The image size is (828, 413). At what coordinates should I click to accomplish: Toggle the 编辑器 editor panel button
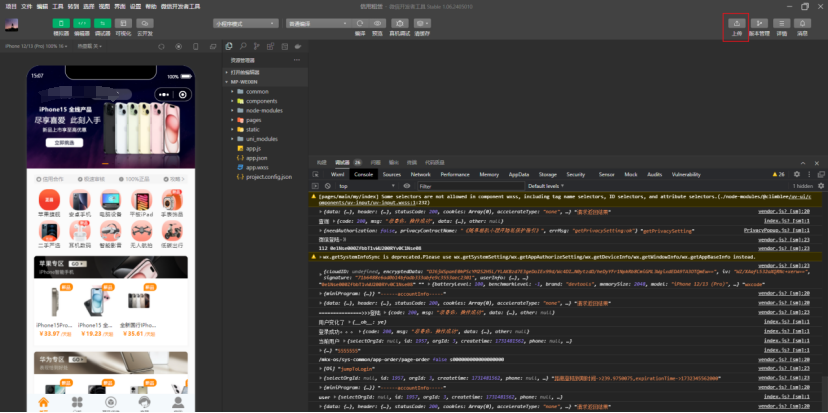tap(81, 23)
